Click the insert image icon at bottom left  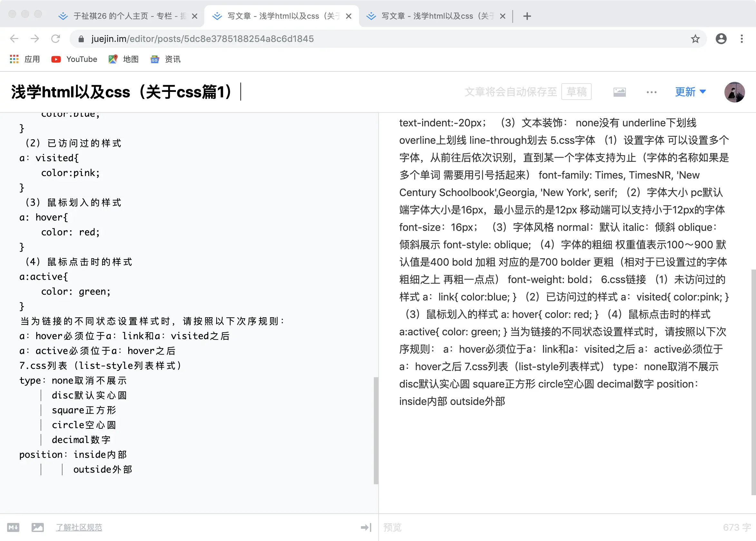pos(38,527)
